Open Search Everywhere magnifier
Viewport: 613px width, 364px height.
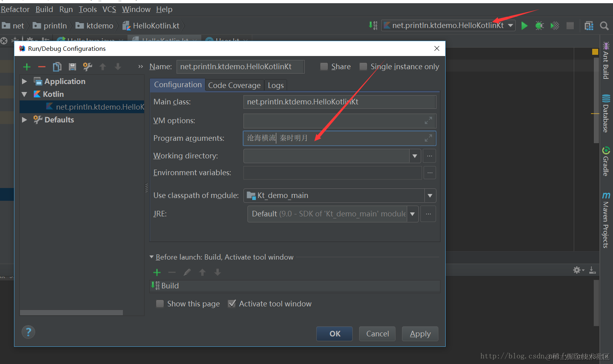604,26
